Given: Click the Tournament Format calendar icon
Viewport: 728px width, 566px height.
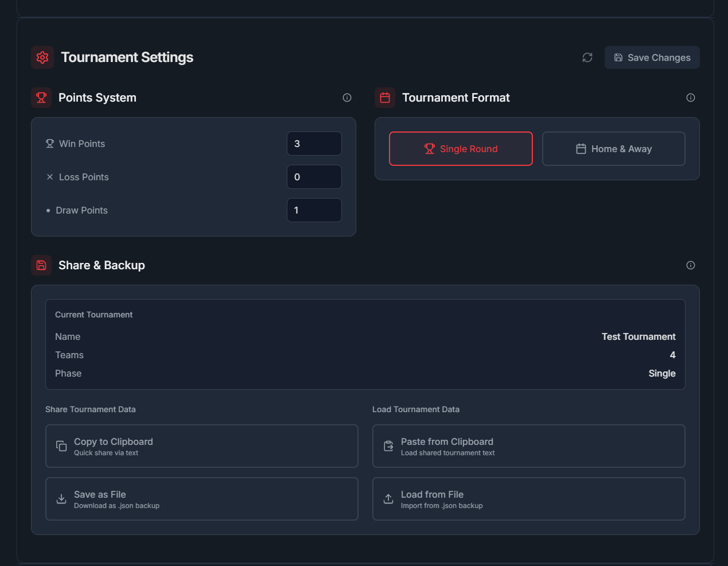Looking at the screenshot, I should pyautogui.click(x=385, y=98).
